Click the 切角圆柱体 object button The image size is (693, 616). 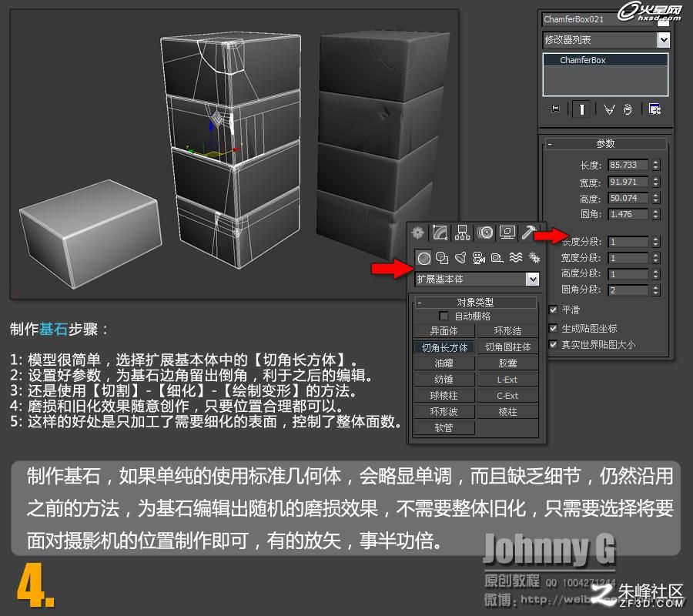[x=507, y=347]
